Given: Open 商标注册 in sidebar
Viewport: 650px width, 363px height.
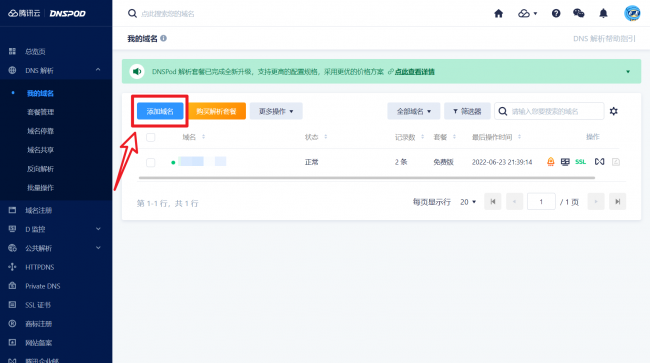Looking at the screenshot, I should pos(39,324).
